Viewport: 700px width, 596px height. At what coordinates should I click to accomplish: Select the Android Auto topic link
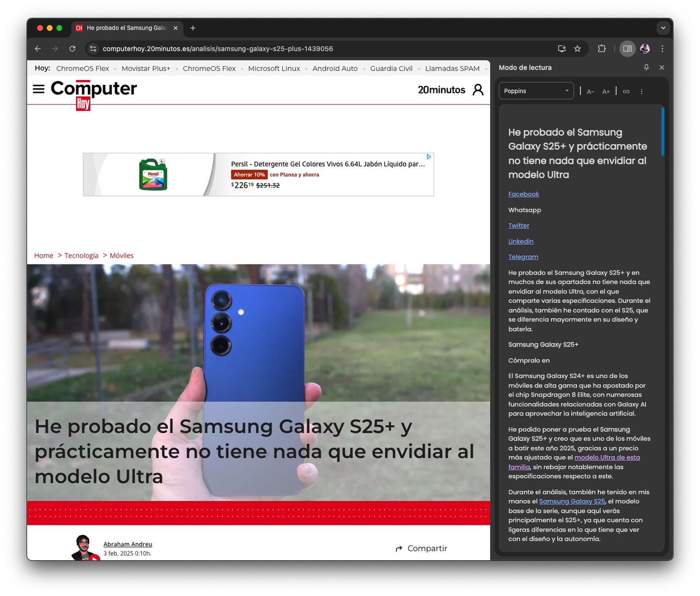pos(335,68)
